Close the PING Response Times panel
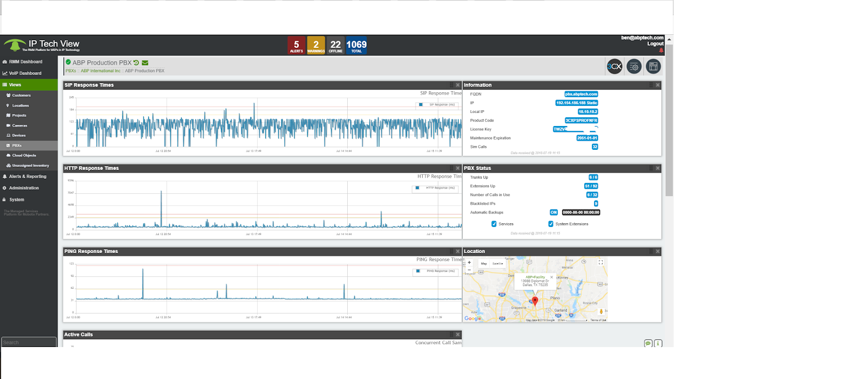 pyautogui.click(x=458, y=251)
